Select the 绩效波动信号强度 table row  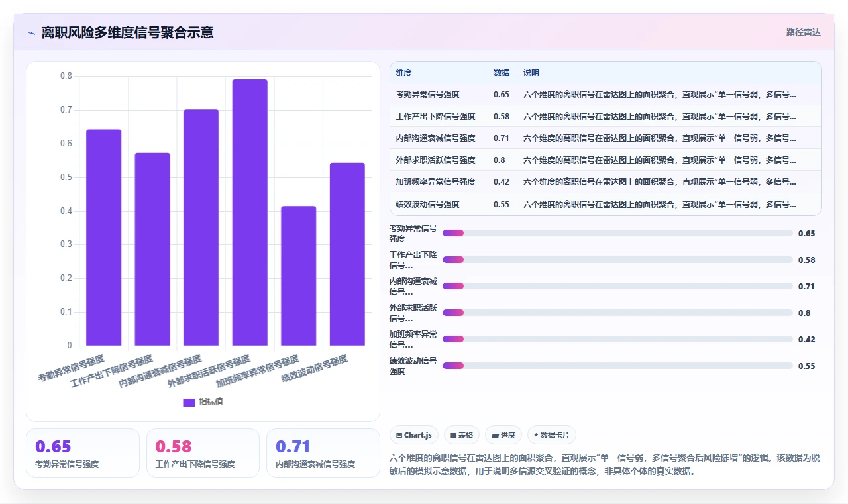tap(606, 204)
